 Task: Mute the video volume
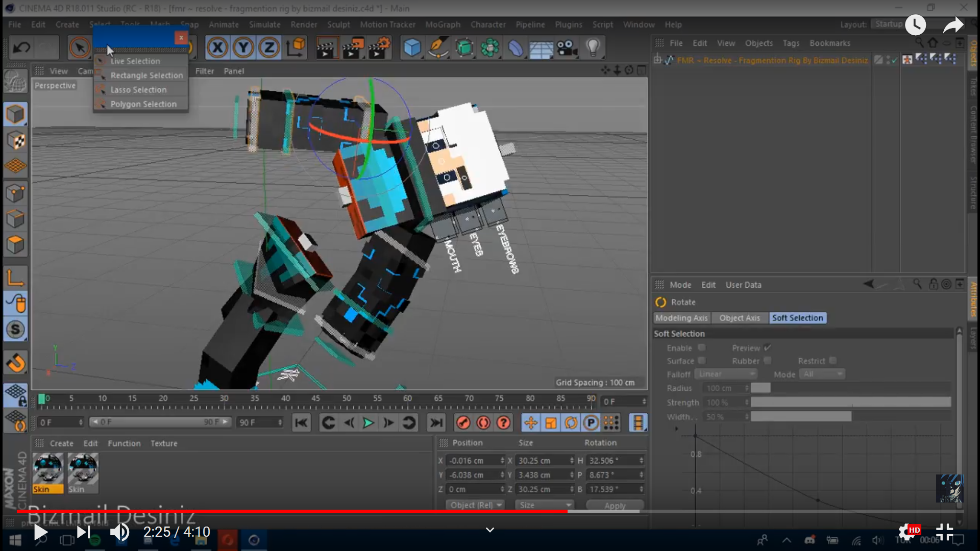[120, 532]
